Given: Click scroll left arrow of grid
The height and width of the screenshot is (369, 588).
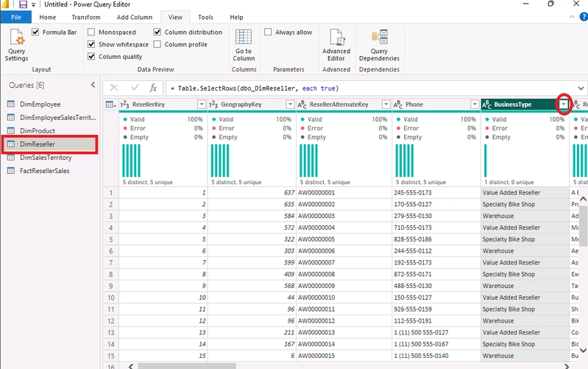Looking at the screenshot, I should point(131,366).
